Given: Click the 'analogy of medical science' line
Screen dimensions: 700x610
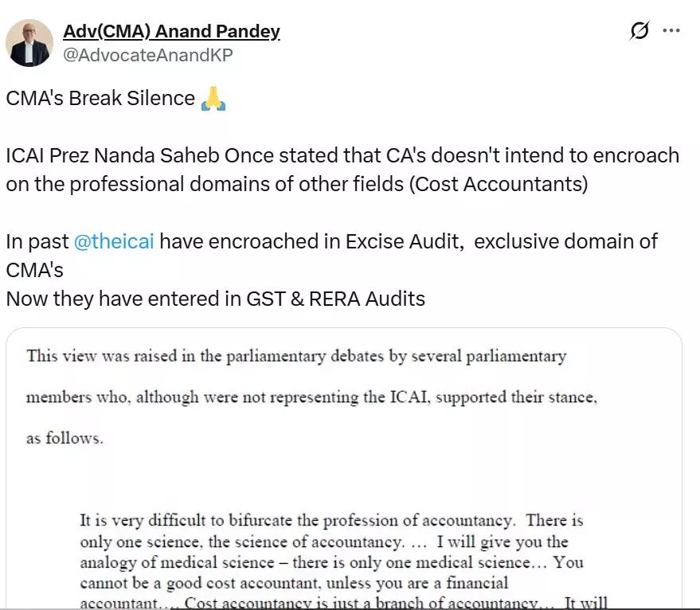Looking at the screenshot, I should (x=332, y=562).
